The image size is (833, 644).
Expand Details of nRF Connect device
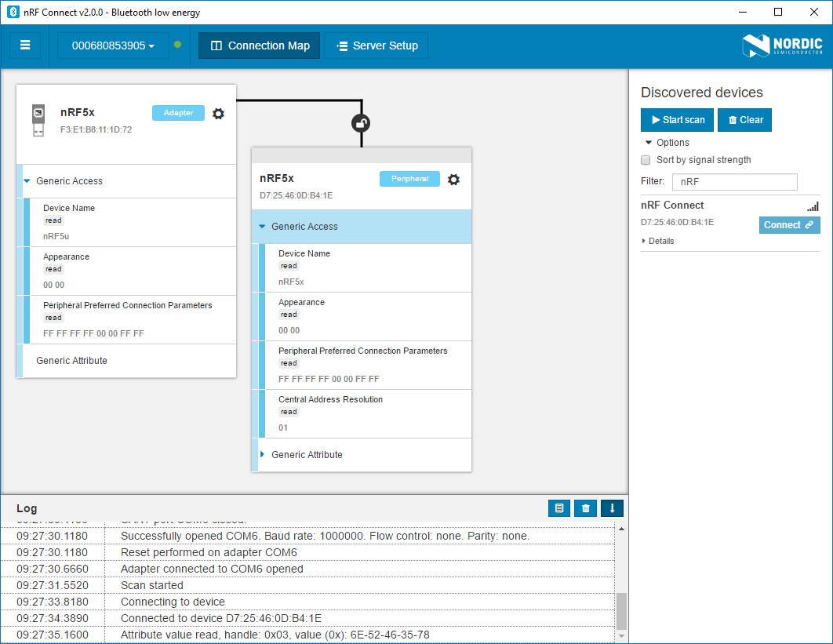point(658,242)
